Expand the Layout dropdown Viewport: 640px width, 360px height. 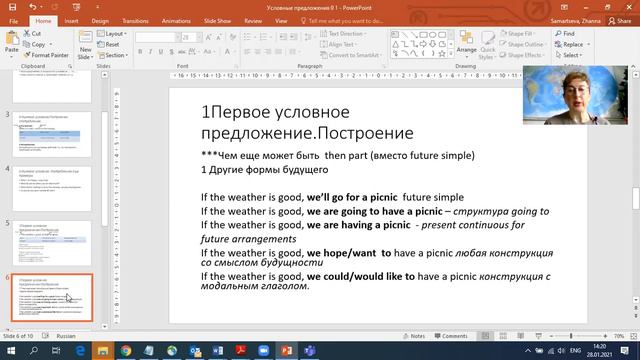coord(112,33)
